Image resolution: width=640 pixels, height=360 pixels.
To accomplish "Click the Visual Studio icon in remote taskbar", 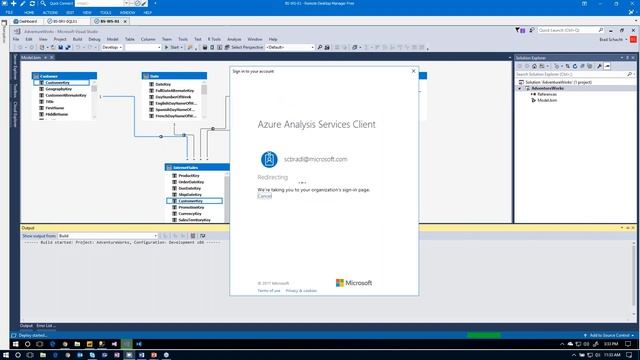I will (x=114, y=344).
